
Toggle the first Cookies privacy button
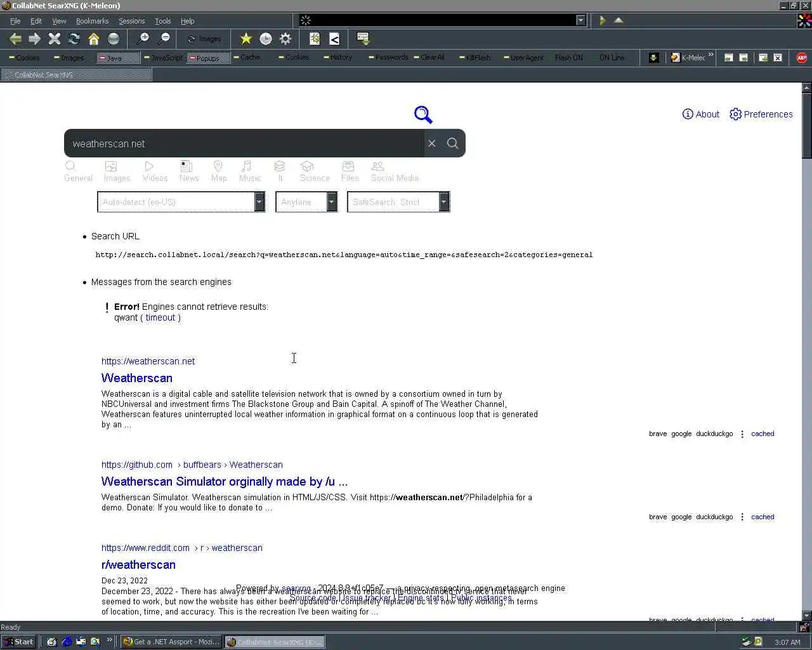(24, 57)
